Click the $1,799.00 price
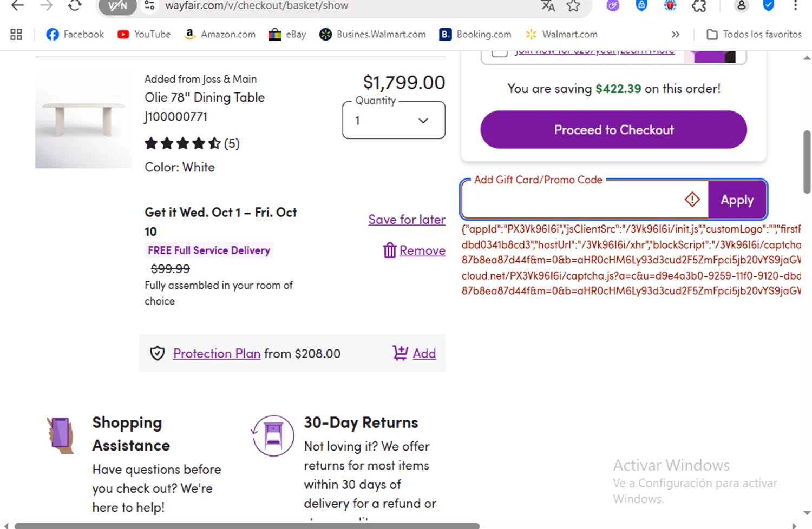Screen dimensions: 812x529 click(x=404, y=82)
